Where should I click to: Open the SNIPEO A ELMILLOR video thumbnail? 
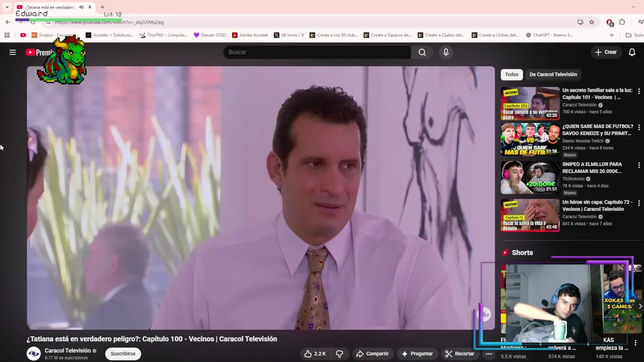[530, 177]
